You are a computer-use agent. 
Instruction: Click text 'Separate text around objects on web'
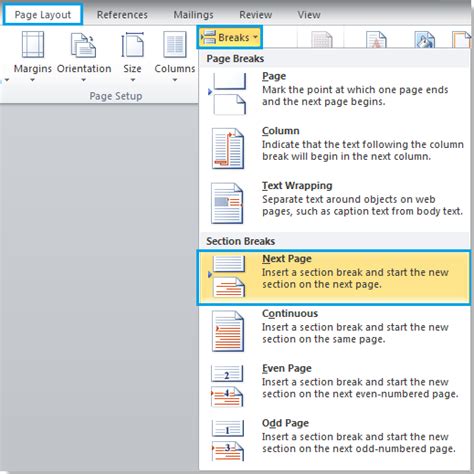[349, 199]
